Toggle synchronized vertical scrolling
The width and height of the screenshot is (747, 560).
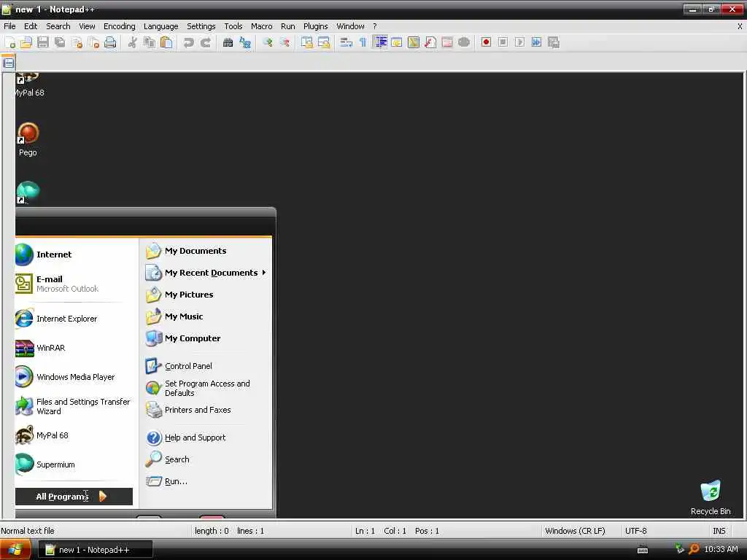(307, 42)
